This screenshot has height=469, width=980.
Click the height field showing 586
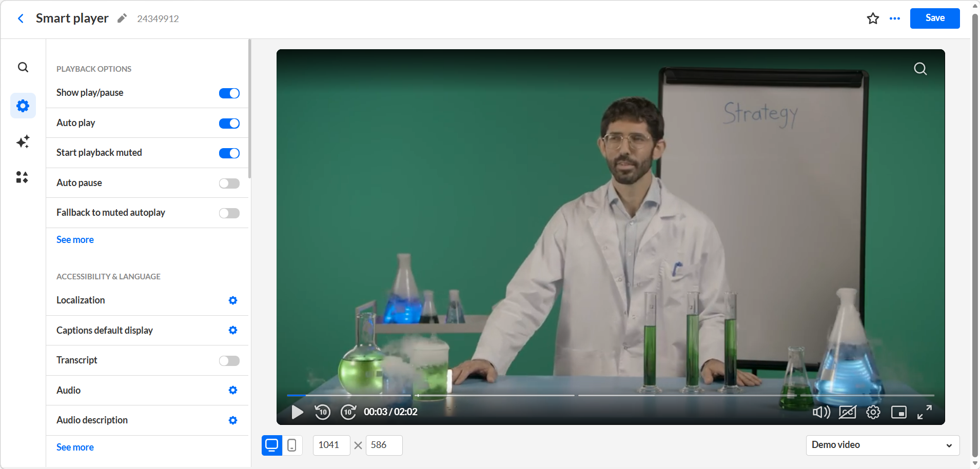pos(384,445)
